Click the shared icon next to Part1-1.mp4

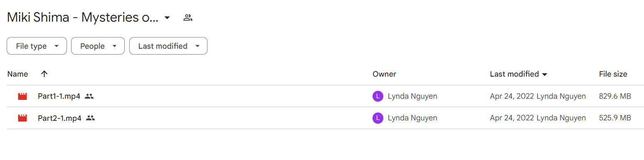[x=89, y=96]
